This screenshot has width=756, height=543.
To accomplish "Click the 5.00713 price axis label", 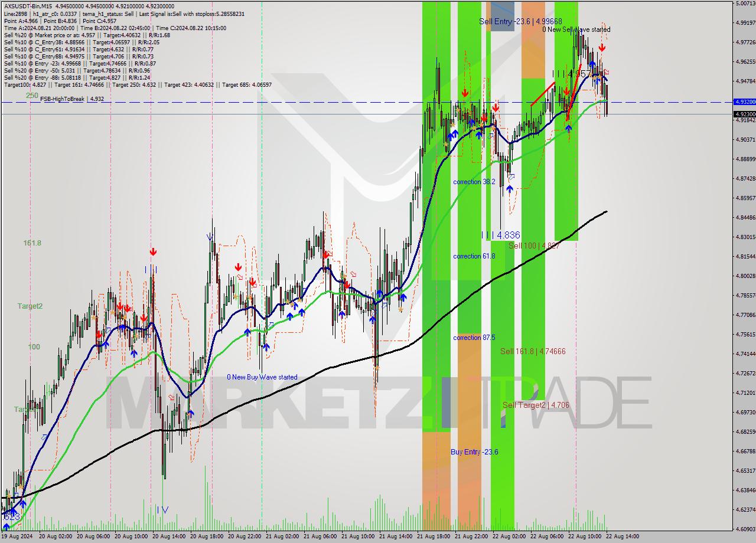I will tap(745, 4).
